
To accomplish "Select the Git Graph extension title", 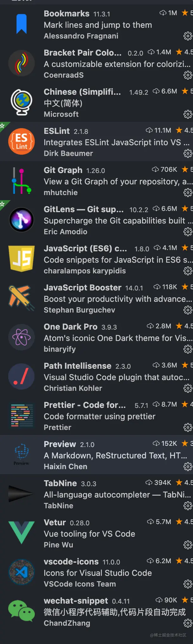I will (x=63, y=170).
